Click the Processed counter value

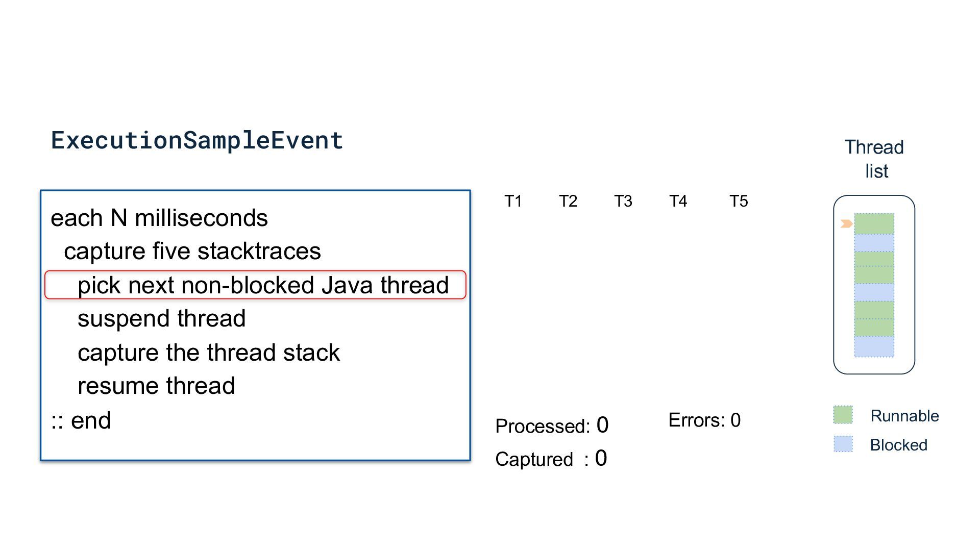point(602,425)
